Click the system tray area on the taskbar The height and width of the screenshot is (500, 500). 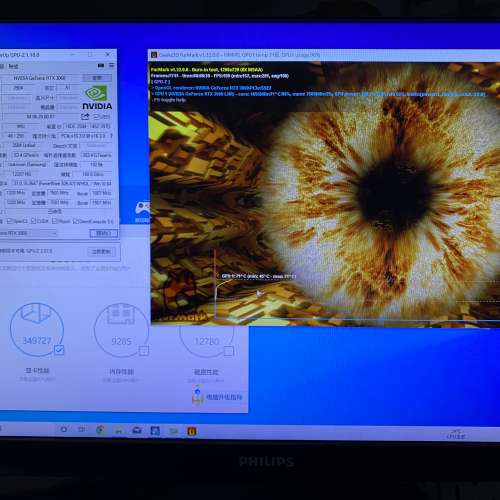tap(456, 434)
